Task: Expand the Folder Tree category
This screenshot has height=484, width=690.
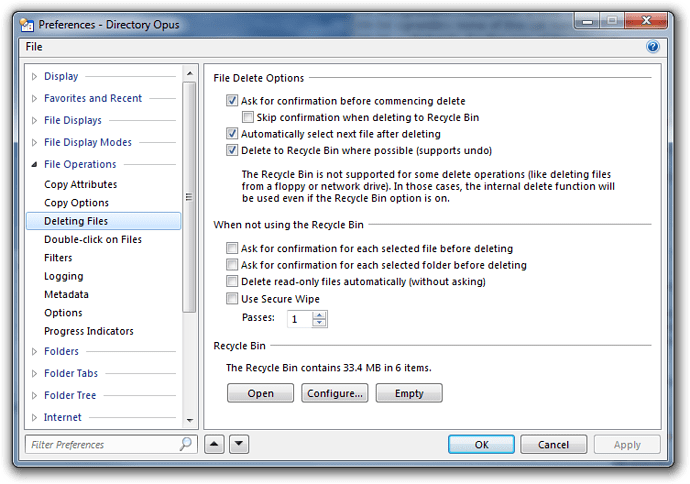Action: tap(34, 396)
